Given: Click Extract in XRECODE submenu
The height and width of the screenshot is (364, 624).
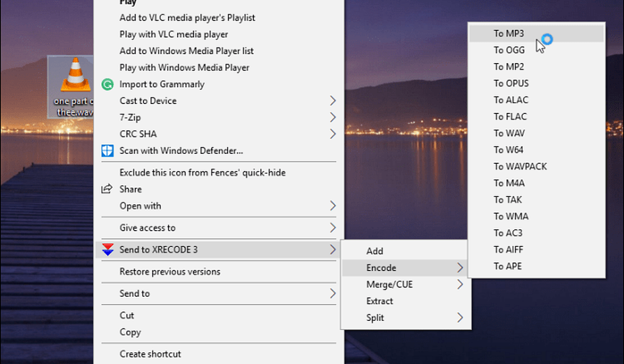Looking at the screenshot, I should (x=379, y=301).
